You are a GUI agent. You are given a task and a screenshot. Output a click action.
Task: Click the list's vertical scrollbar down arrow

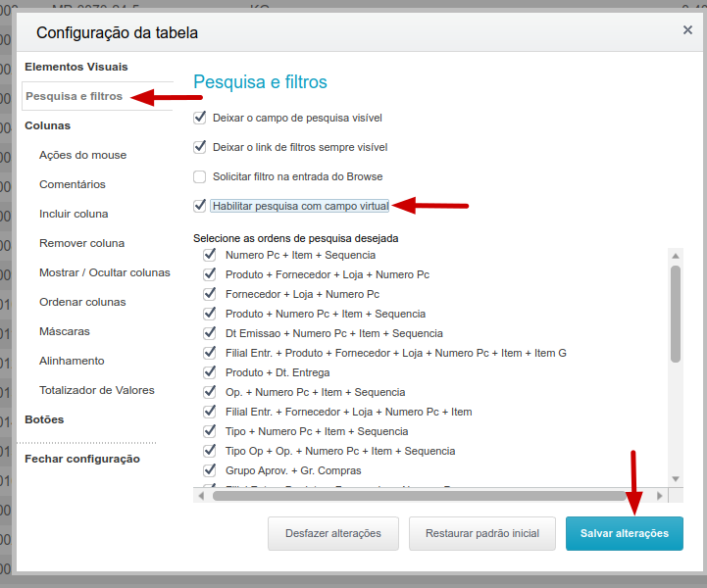(x=675, y=479)
